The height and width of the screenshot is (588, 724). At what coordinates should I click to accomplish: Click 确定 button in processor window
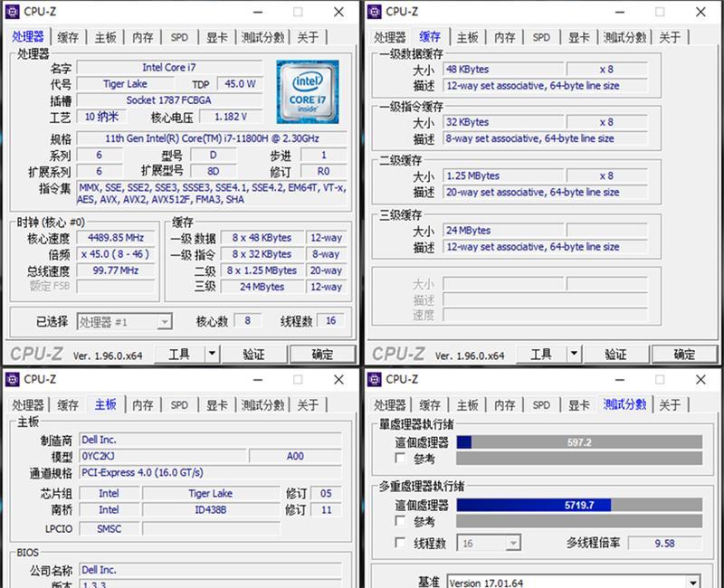tap(322, 354)
